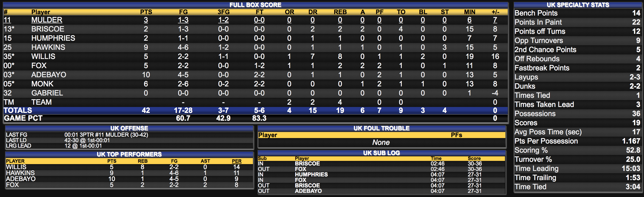The image size is (644, 197).
Task: Open the PER column header link
Action: (236, 161)
